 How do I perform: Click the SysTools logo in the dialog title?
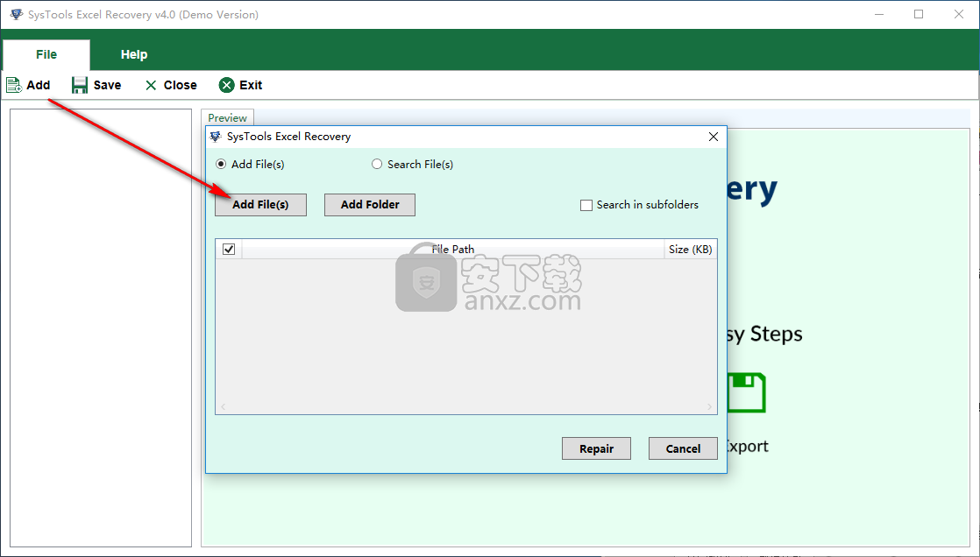pos(216,136)
